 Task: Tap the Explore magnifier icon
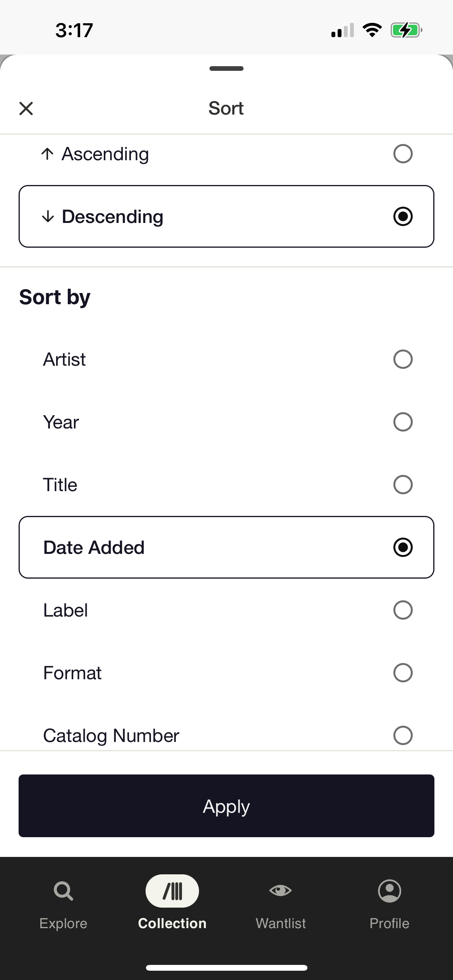click(x=63, y=891)
